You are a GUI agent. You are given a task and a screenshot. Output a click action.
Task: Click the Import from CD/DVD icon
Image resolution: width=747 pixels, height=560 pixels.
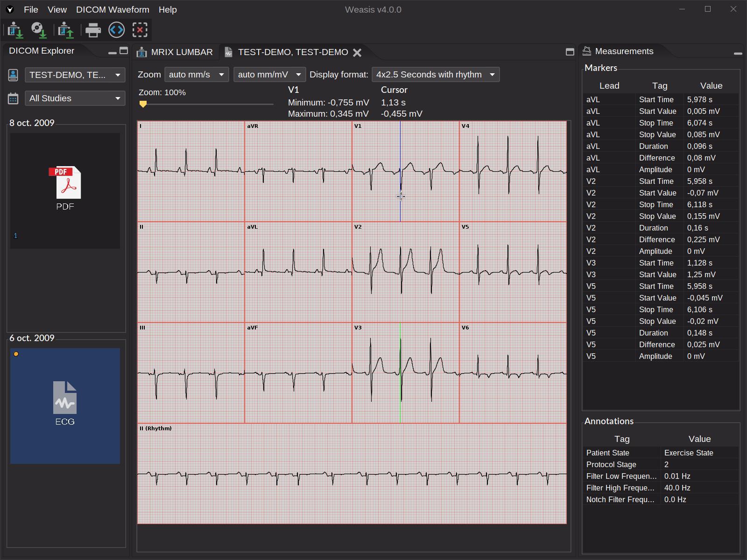[x=40, y=30]
